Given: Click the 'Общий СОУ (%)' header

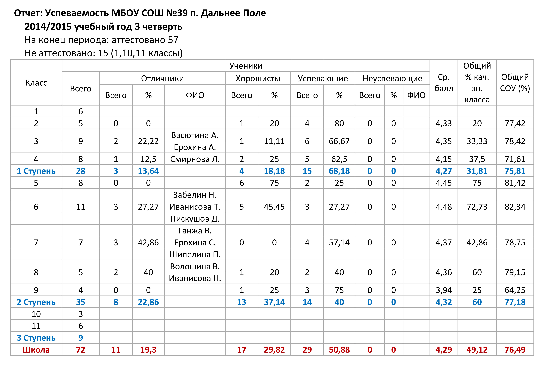Looking at the screenshot, I should coord(515,83).
